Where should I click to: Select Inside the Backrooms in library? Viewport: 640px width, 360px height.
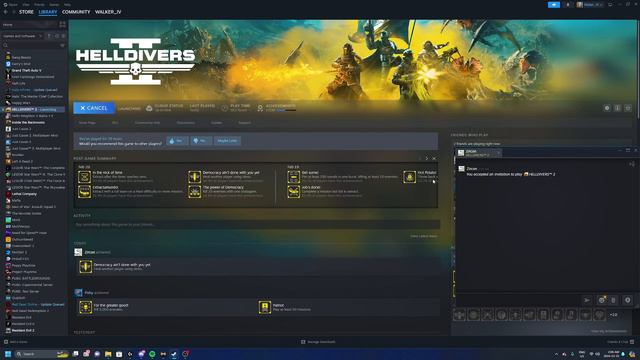pos(28,122)
